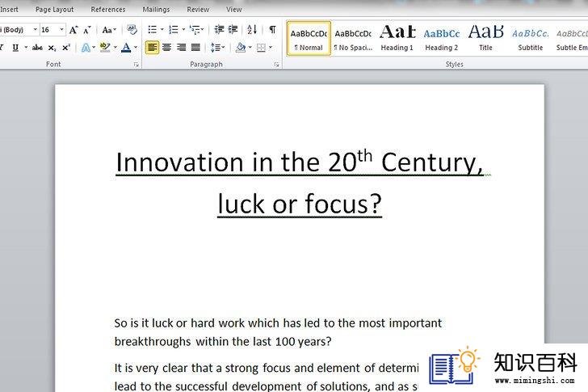Click the Clear Formatting eraser icon
The width and height of the screenshot is (588, 392).
pos(132,29)
